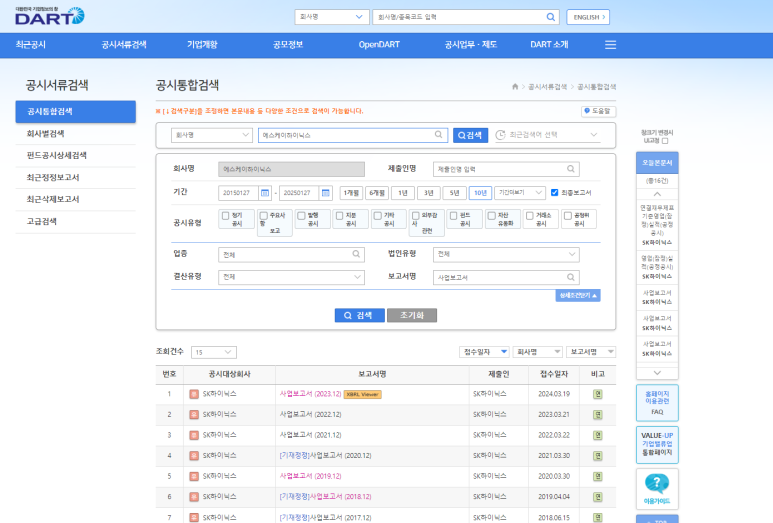773x523 pixels.
Task: Expand the 최근검색어 선택 dropdown
Action: 548,135
